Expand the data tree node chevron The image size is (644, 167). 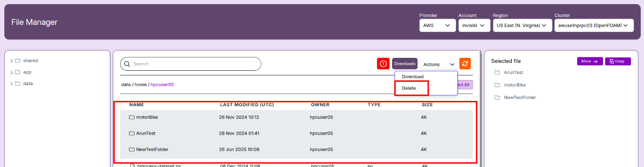(x=12, y=84)
